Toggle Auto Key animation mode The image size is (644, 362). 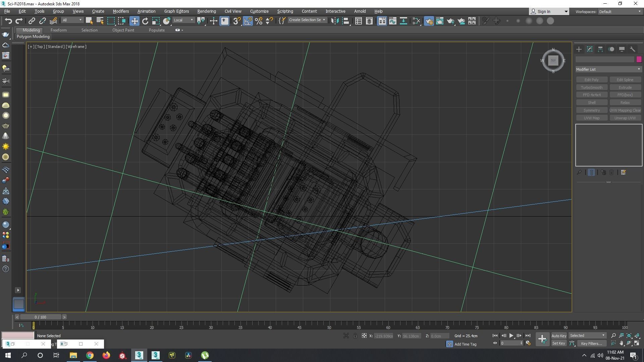coord(558,336)
